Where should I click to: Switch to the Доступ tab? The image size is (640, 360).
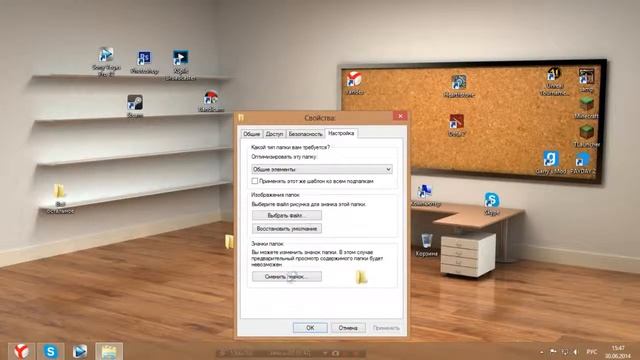(x=274, y=134)
